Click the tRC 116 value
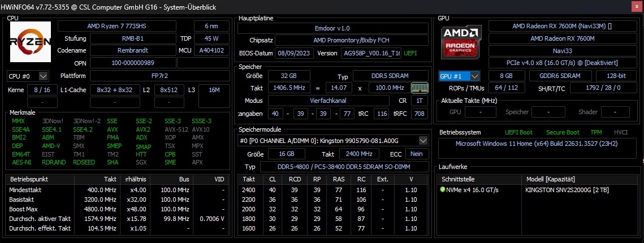This screenshot has width=644, height=243. 382,114
